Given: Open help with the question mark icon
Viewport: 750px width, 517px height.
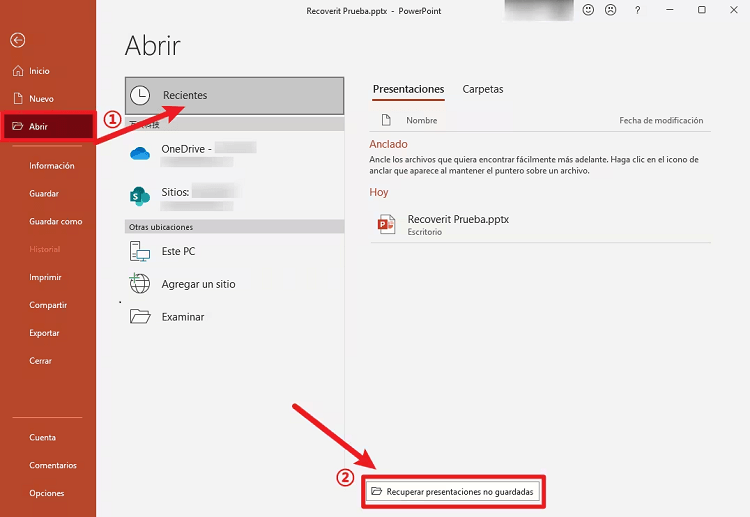Looking at the screenshot, I should point(638,10).
